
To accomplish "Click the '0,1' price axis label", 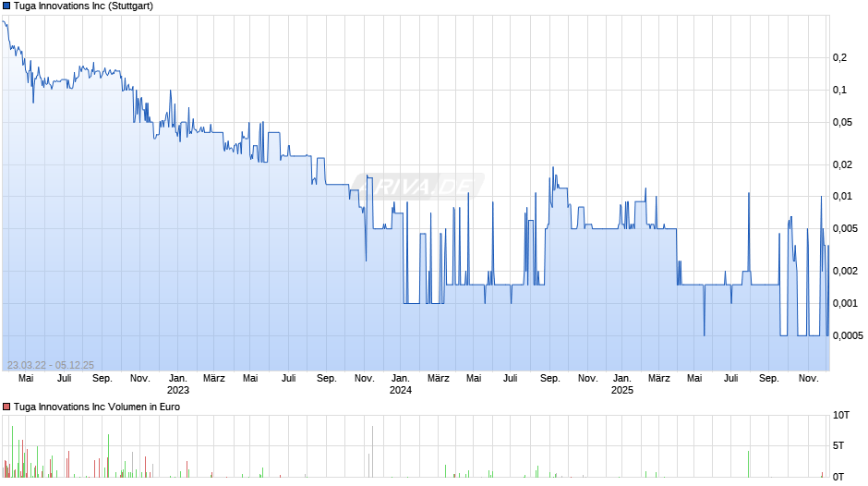I will tap(839, 90).
